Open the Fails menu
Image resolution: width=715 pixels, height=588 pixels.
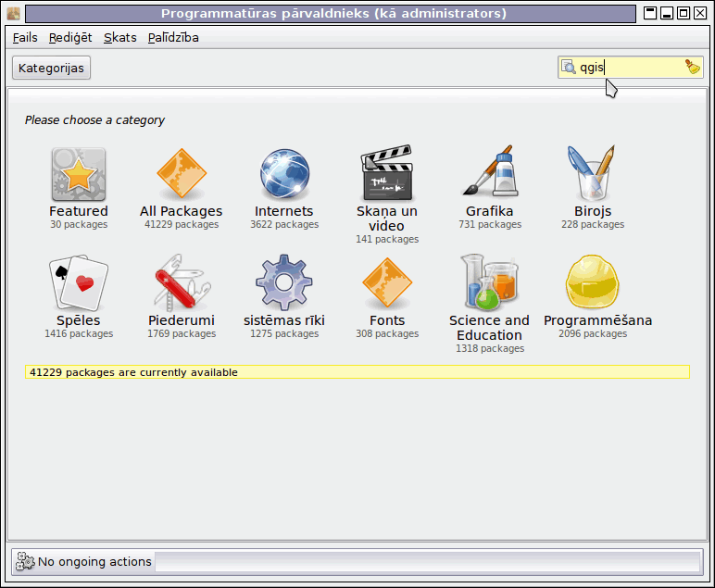(25, 37)
